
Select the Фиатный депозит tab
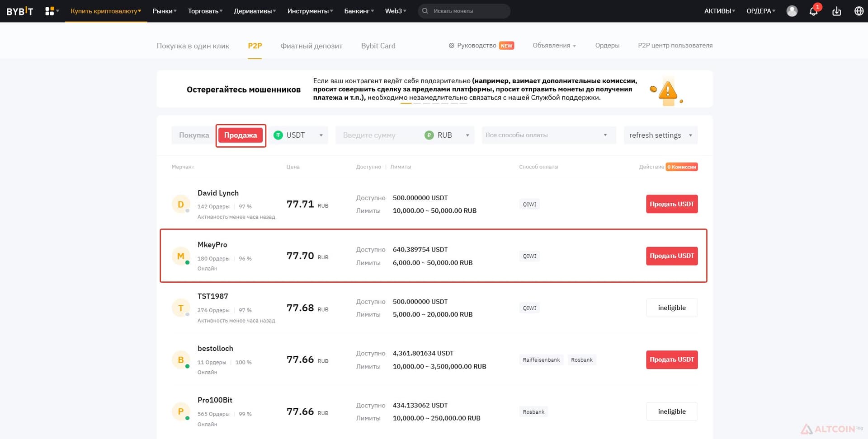311,46
